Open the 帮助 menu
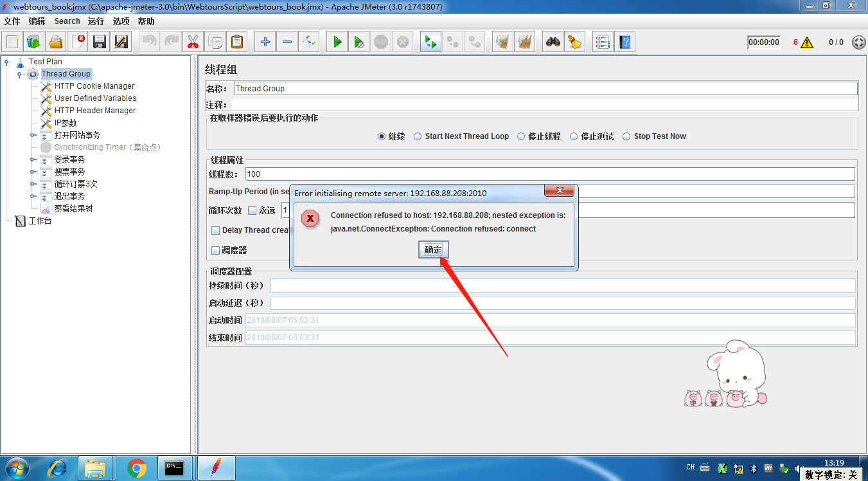This screenshot has width=868, height=481. (x=146, y=21)
